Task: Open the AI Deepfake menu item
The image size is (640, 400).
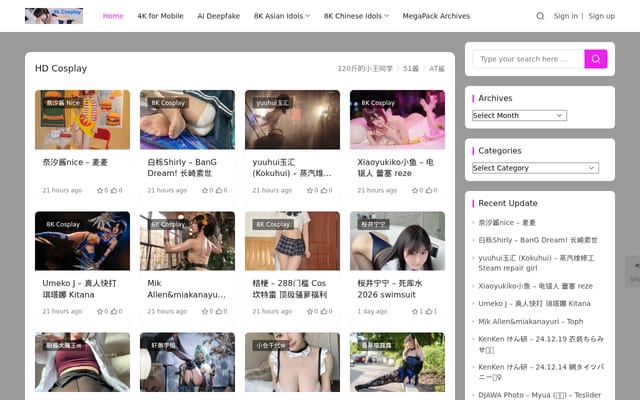Action: point(218,16)
